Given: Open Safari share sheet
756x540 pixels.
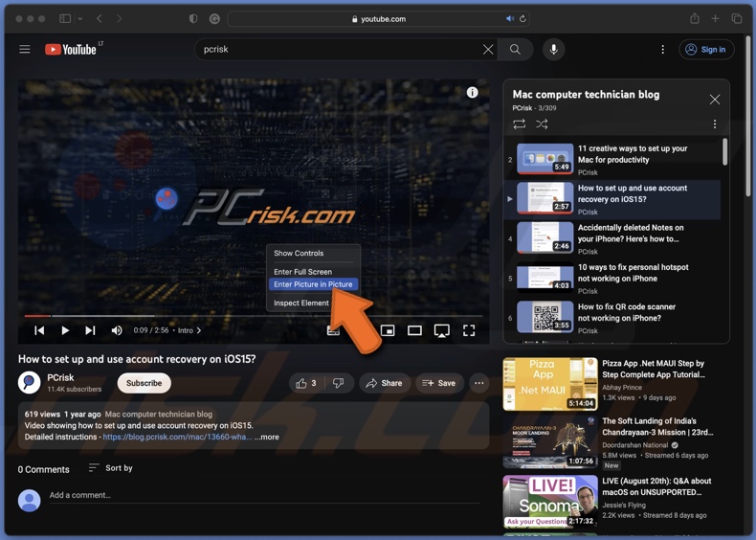Looking at the screenshot, I should point(695,19).
